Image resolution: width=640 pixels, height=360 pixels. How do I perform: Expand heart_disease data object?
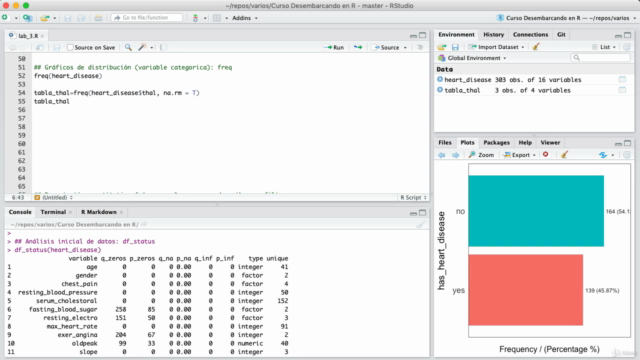pyautogui.click(x=440, y=79)
